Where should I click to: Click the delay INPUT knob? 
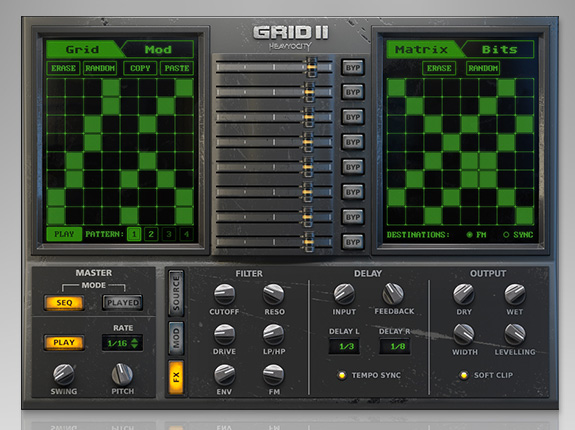[344, 294]
